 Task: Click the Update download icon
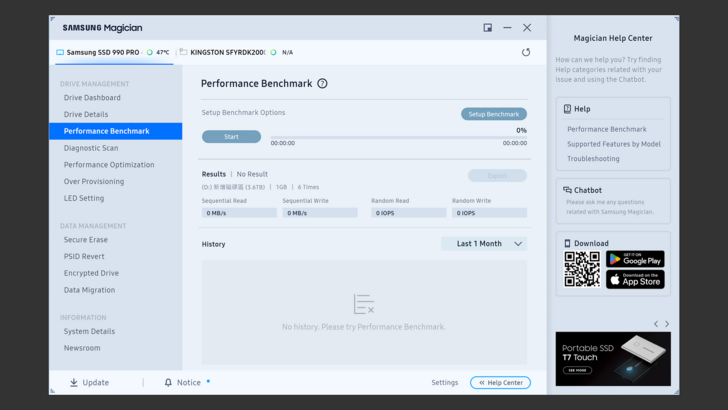click(x=74, y=383)
